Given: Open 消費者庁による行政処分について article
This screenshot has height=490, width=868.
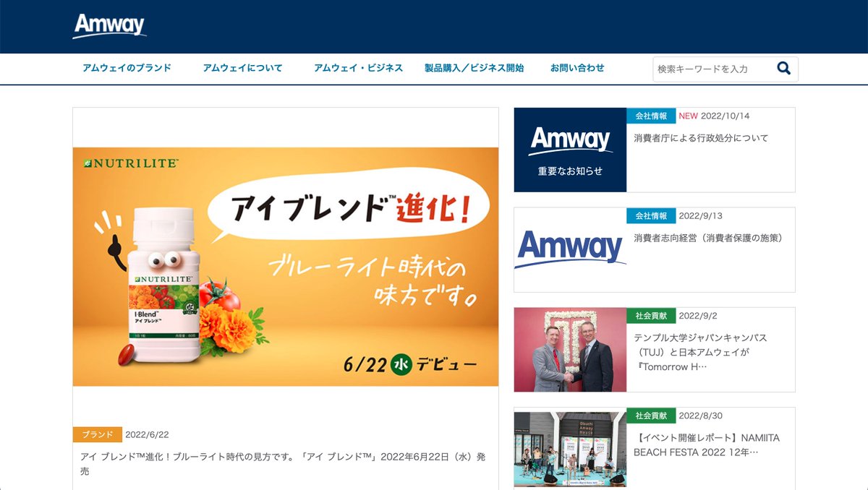Looking at the screenshot, I should [701, 138].
